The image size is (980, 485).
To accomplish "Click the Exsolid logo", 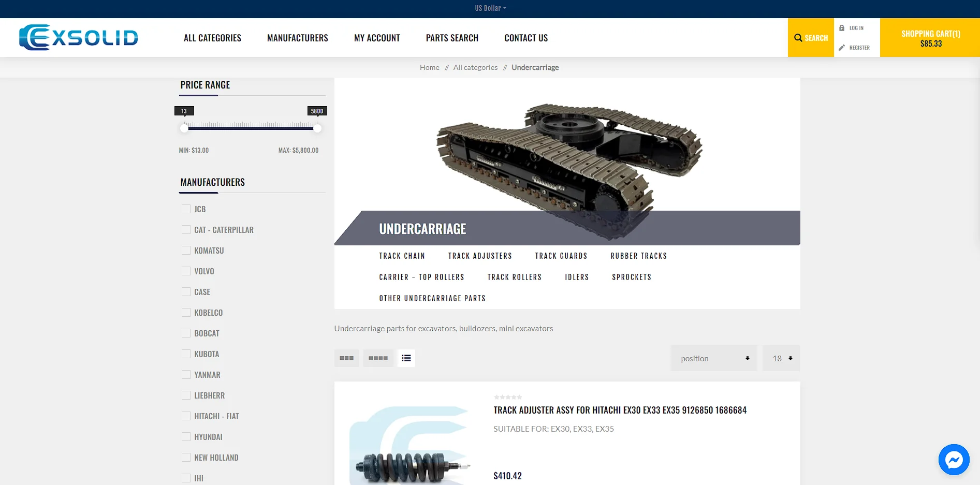I will [79, 37].
